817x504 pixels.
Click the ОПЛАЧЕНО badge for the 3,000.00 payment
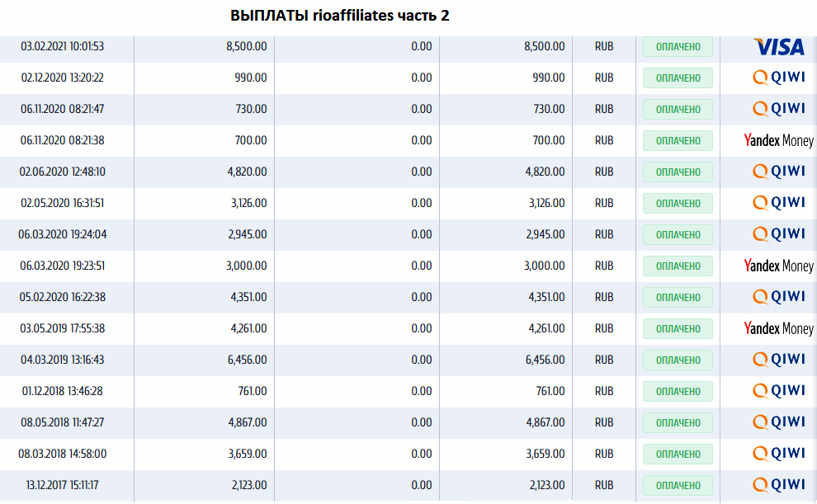(678, 266)
